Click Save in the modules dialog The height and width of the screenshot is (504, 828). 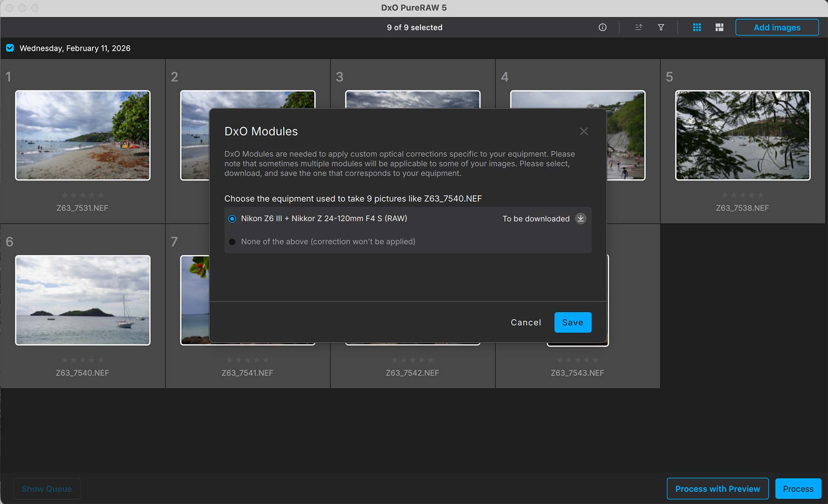572,322
